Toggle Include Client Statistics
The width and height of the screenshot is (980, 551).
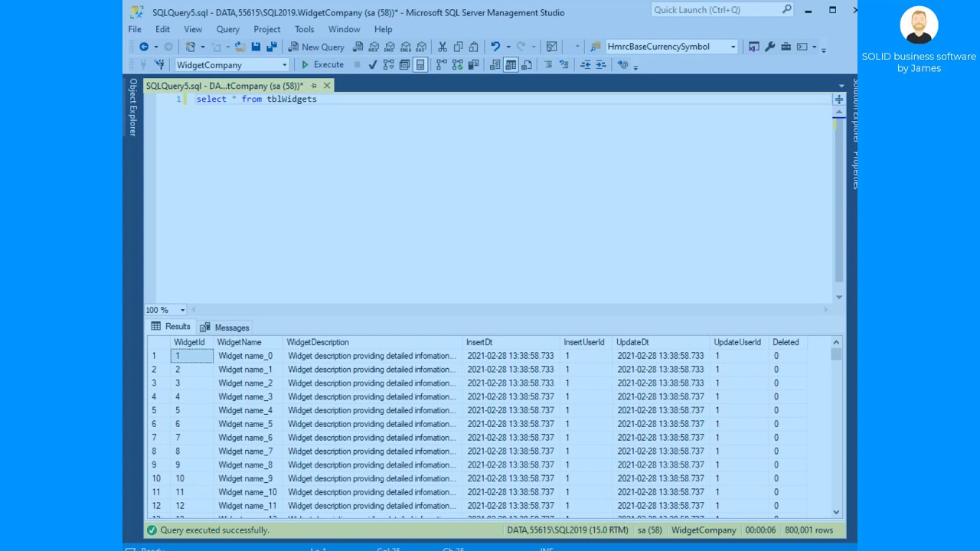(x=473, y=65)
